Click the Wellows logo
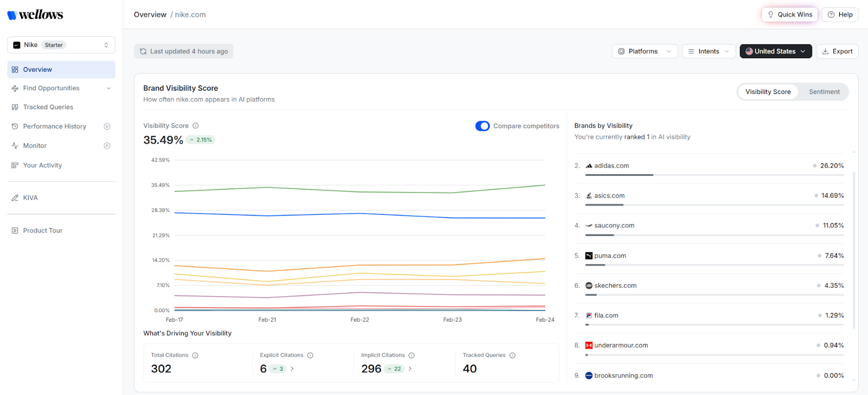Screen dimensions: 868x395 (x=35, y=15)
